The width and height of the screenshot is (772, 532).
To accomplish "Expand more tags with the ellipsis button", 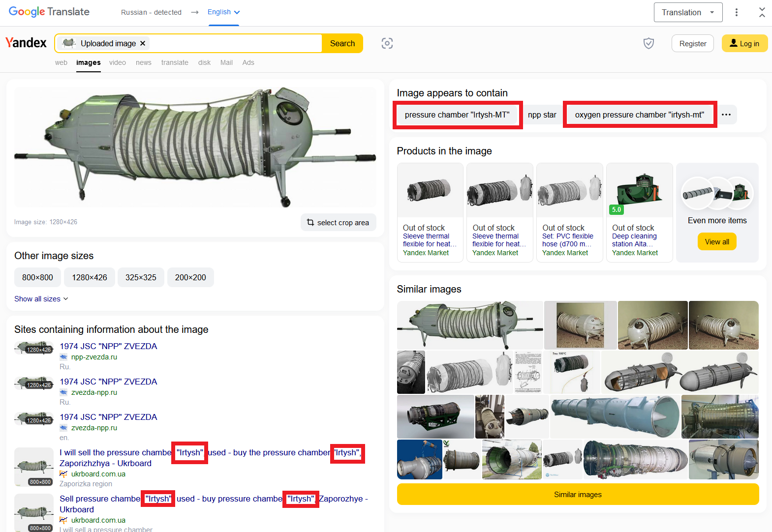I will tap(726, 115).
